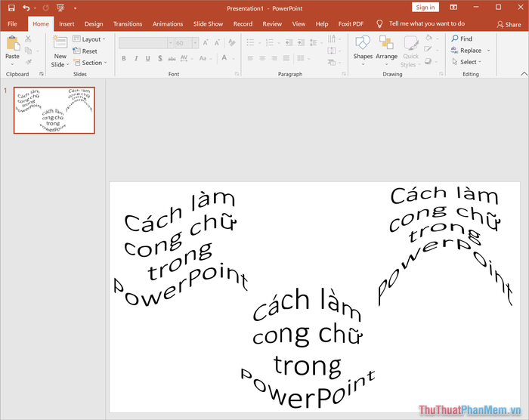
Task: Click the Format Painter brush icon
Action: click(29, 62)
